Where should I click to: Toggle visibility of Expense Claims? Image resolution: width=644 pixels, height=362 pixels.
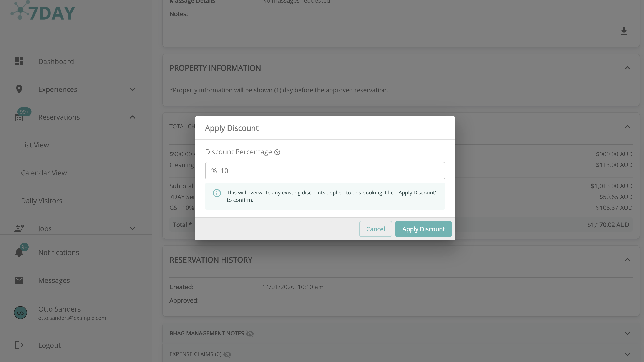[x=228, y=354]
